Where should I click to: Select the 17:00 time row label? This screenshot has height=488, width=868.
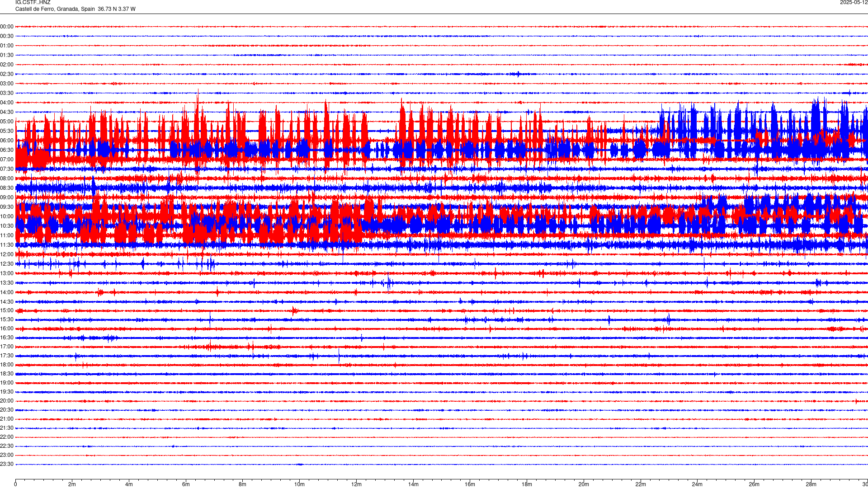pyautogui.click(x=7, y=347)
